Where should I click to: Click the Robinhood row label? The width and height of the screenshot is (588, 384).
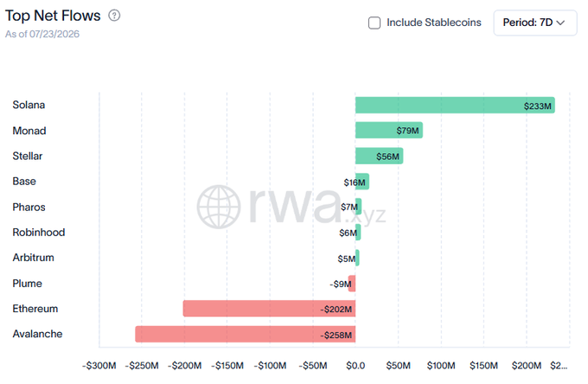(x=39, y=233)
